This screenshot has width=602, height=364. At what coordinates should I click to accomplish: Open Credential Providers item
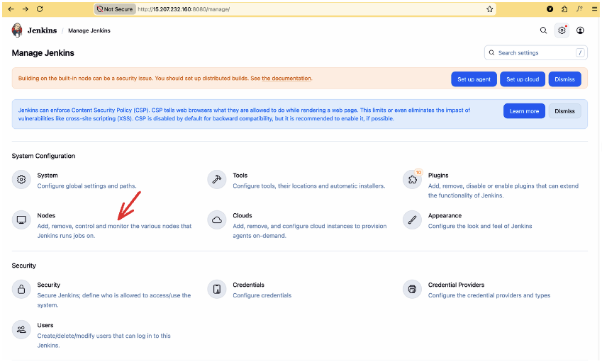(x=456, y=285)
